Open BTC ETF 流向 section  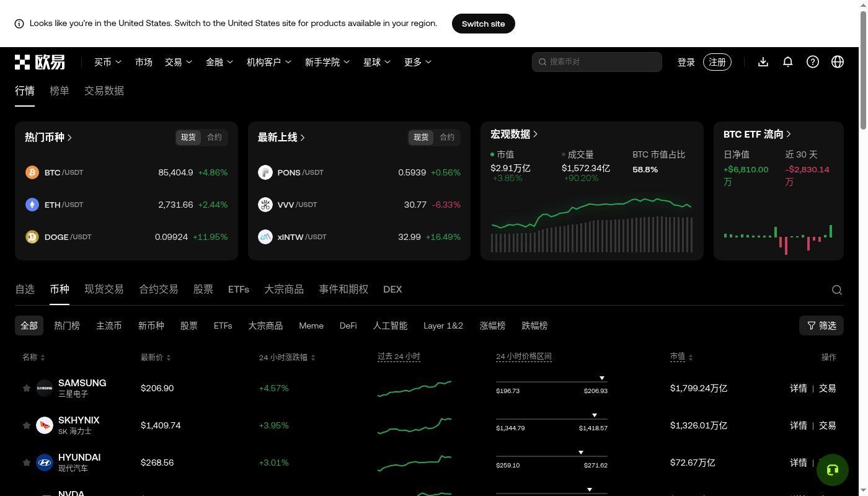point(757,134)
